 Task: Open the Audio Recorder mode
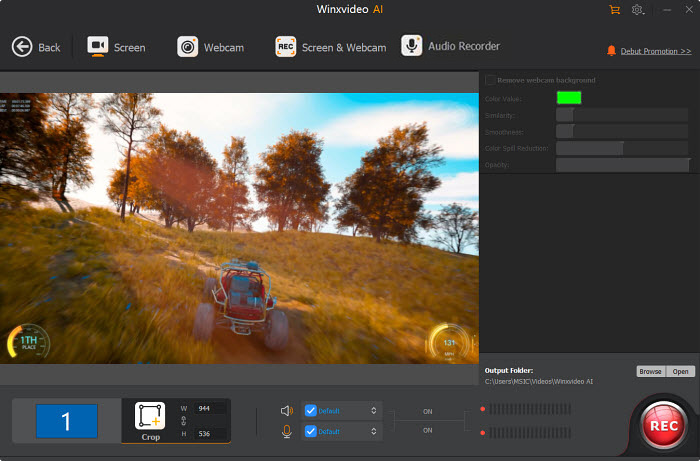pos(450,46)
